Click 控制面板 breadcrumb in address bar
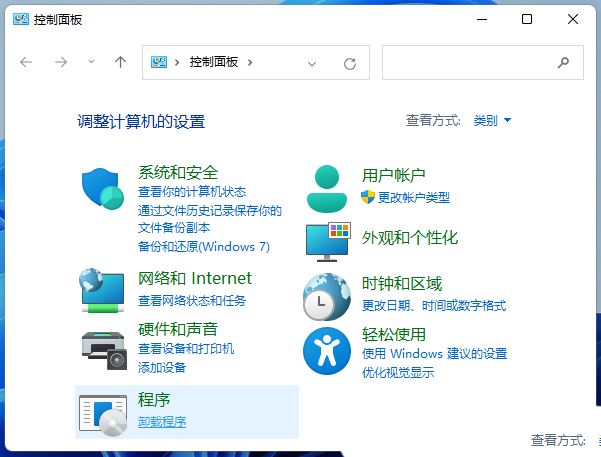This screenshot has width=601, height=457. [x=214, y=62]
